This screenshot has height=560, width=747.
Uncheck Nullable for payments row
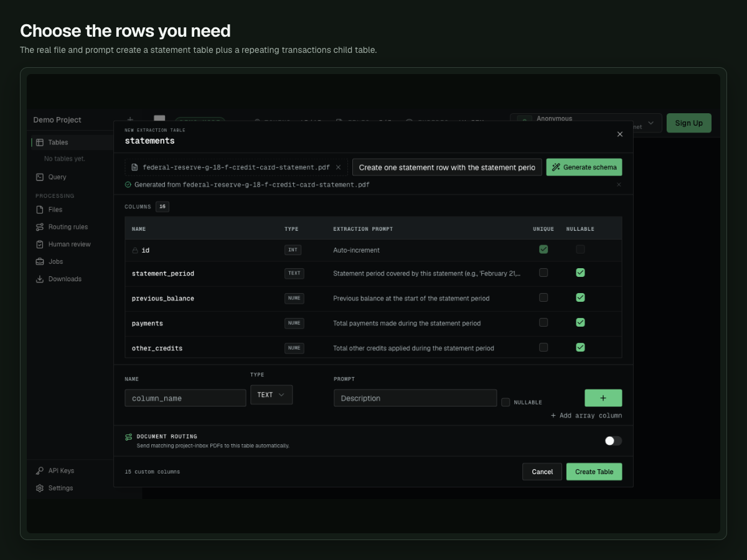pyautogui.click(x=580, y=322)
